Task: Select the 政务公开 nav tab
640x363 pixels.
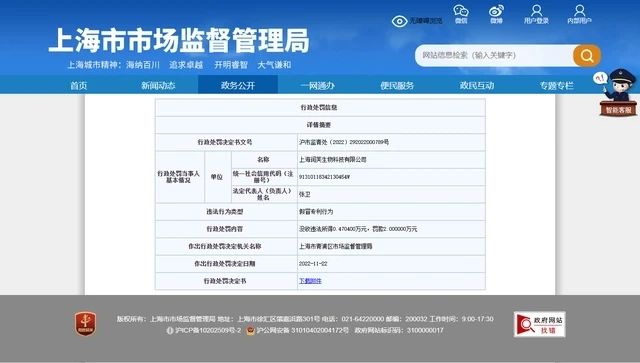Action: (238, 85)
